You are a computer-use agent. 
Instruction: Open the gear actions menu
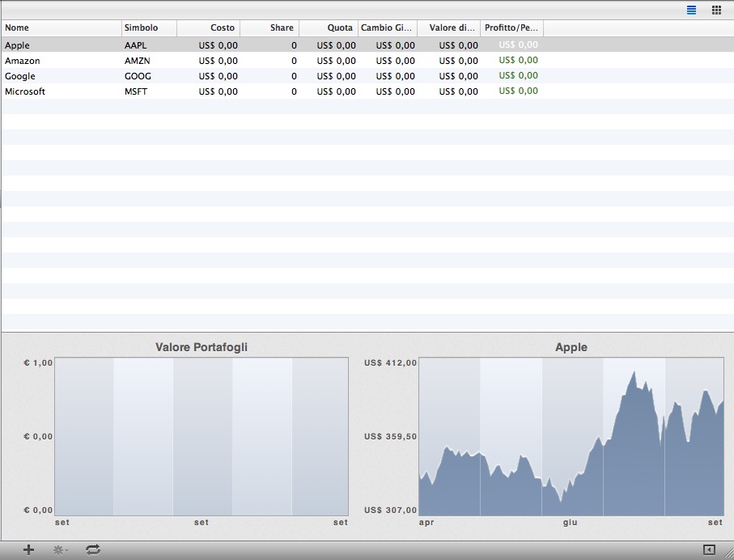(x=61, y=550)
